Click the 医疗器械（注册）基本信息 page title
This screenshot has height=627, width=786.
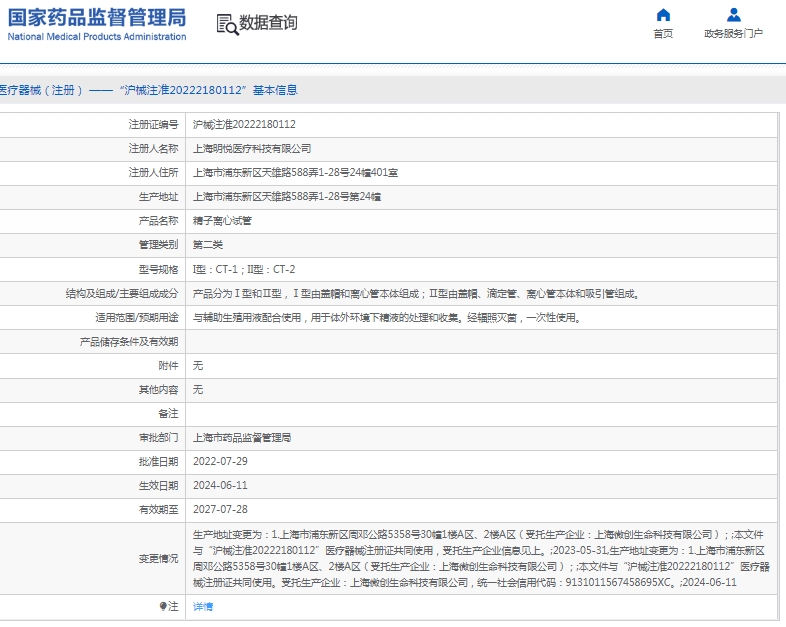point(149,90)
